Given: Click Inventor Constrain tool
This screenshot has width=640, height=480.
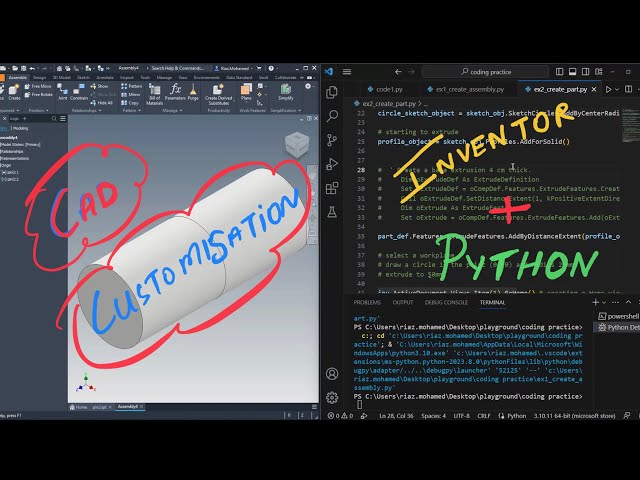Looking at the screenshot, I should (79, 92).
